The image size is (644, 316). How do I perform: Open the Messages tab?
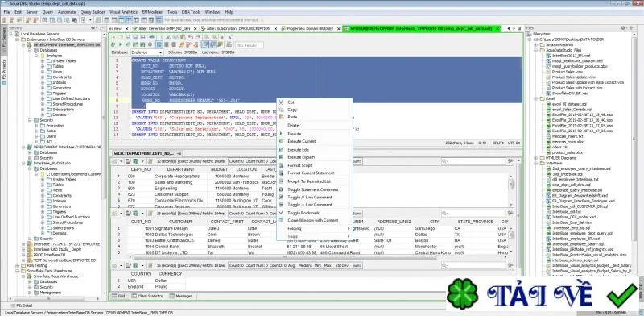(180, 297)
